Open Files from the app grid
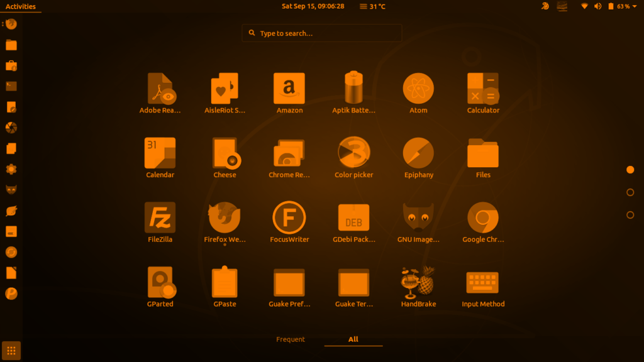 click(483, 158)
